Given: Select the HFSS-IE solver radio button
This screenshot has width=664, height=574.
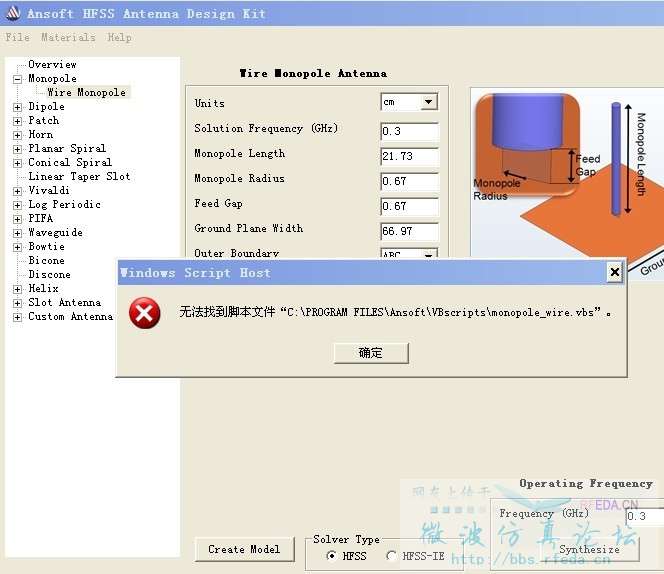Looking at the screenshot, I should [391, 555].
